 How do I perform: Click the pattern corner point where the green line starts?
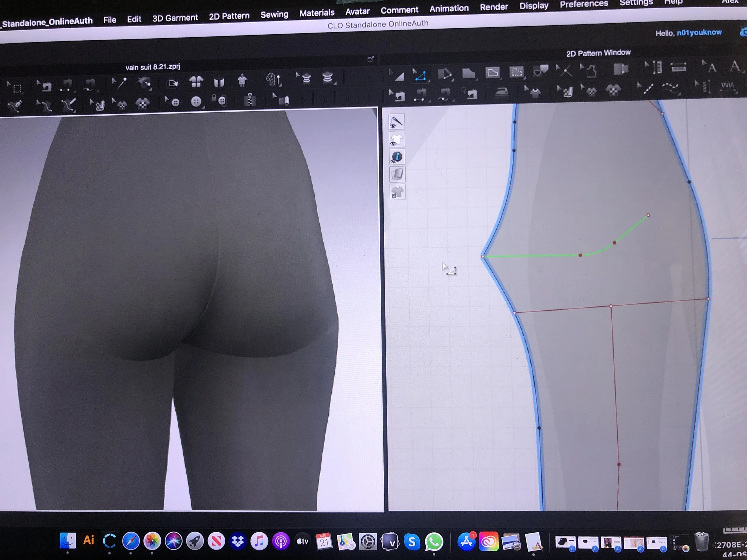(483, 257)
